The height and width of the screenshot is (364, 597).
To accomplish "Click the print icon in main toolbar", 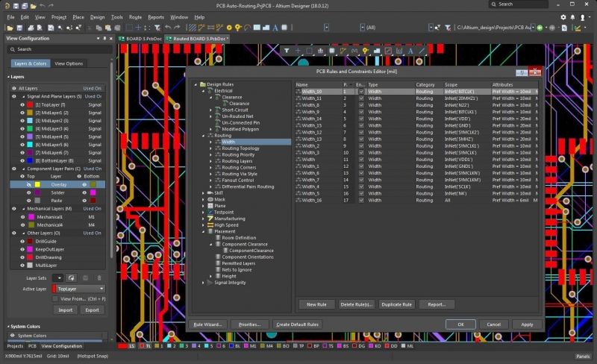I will pyautogui.click(x=31, y=28).
